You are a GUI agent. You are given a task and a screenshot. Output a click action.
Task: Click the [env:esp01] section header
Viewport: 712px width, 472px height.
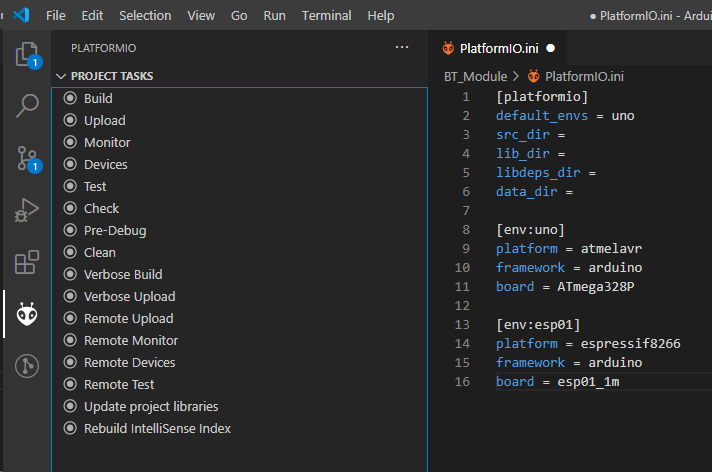(x=538, y=325)
